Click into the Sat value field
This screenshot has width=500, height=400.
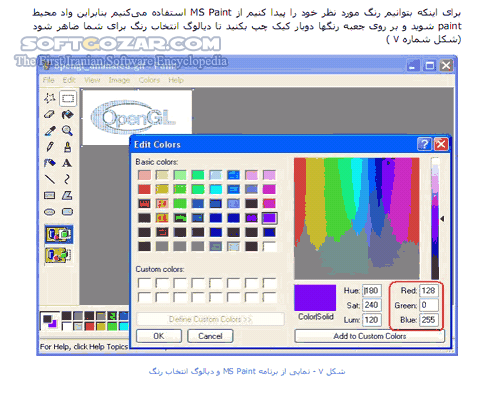(372, 305)
